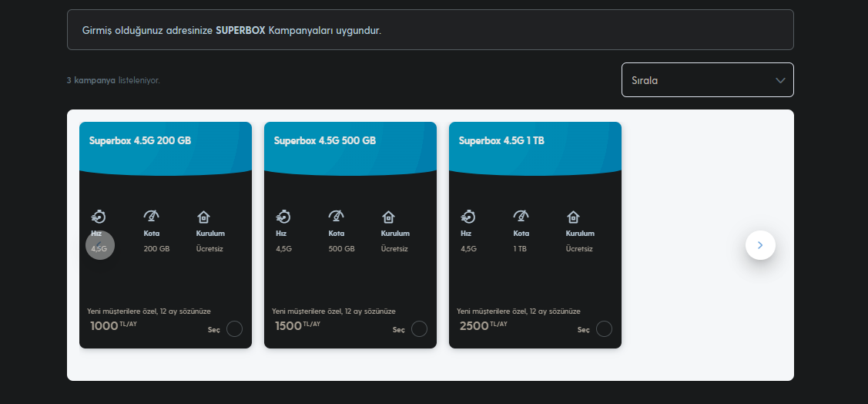868x404 pixels.
Task: Open the Sırala sort dropdown
Action: pos(708,80)
